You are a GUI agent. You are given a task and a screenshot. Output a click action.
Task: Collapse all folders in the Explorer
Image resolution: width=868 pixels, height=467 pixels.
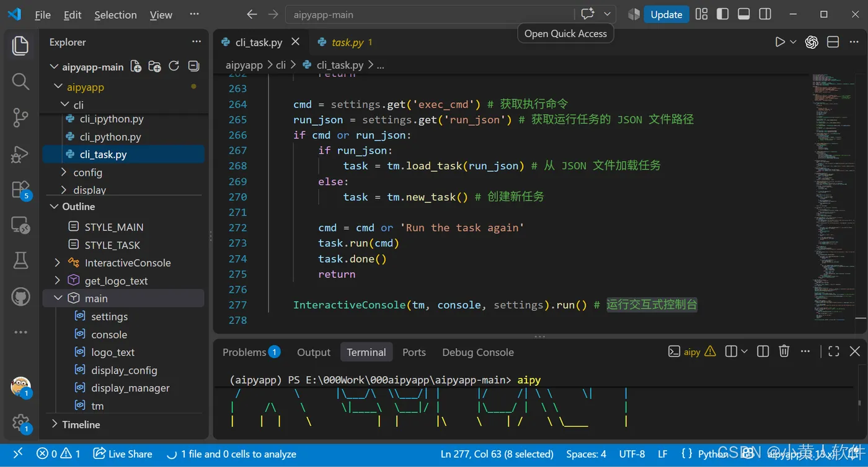193,67
